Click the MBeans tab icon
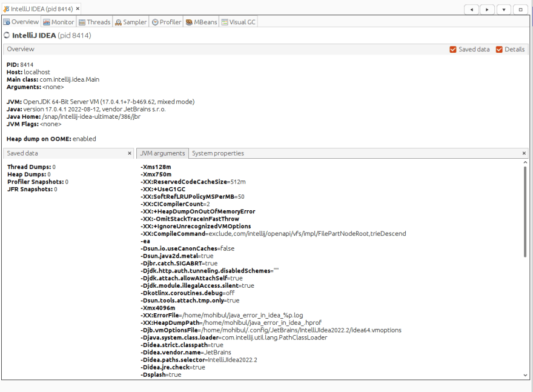Image resolution: width=533 pixels, height=392 pixels. pos(190,22)
